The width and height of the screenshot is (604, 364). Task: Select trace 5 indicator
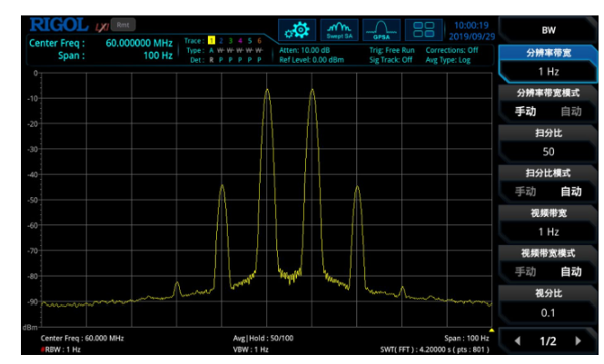pos(250,41)
